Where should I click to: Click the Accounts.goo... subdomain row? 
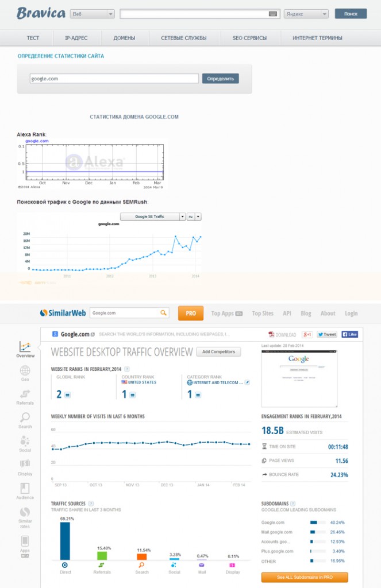tap(303, 541)
